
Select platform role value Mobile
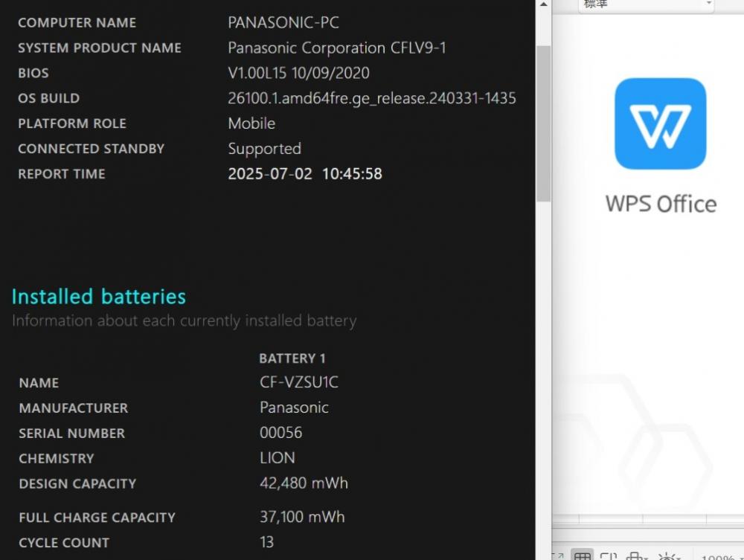[x=251, y=123]
